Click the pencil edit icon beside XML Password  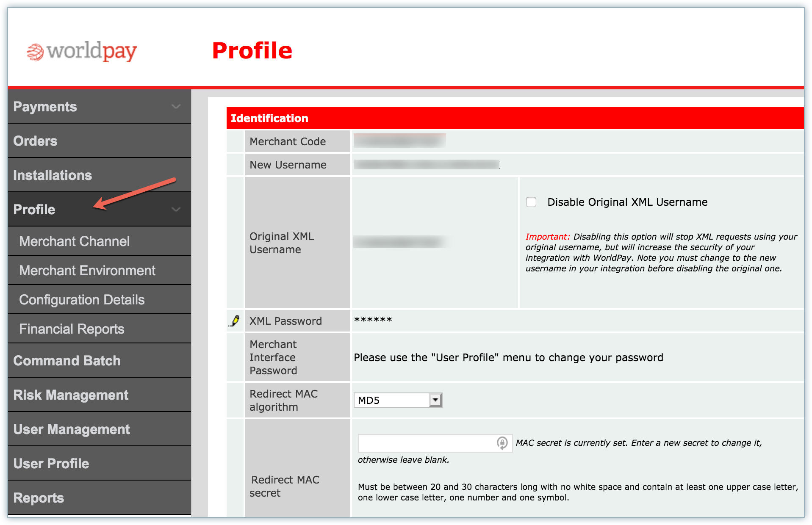click(235, 321)
